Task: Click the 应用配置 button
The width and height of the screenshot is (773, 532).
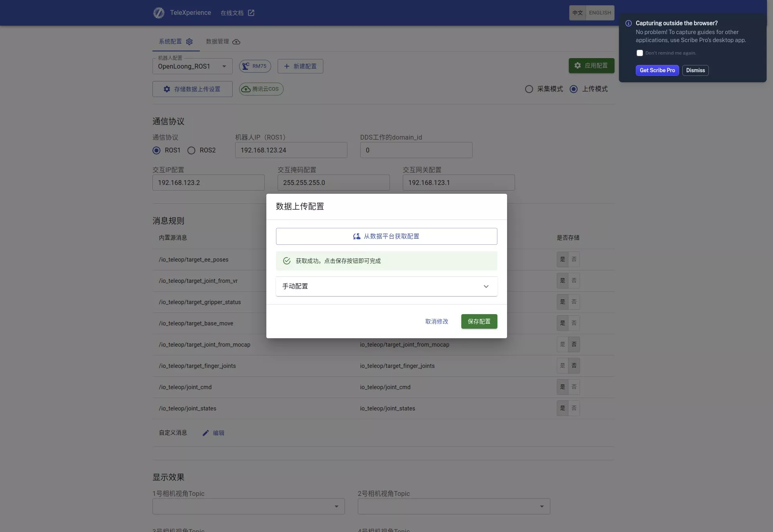Action: (592, 65)
